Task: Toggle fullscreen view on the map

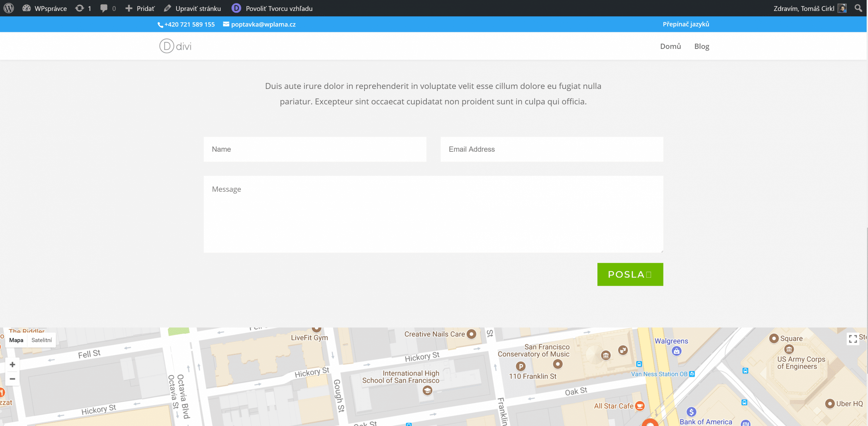Action: point(853,338)
